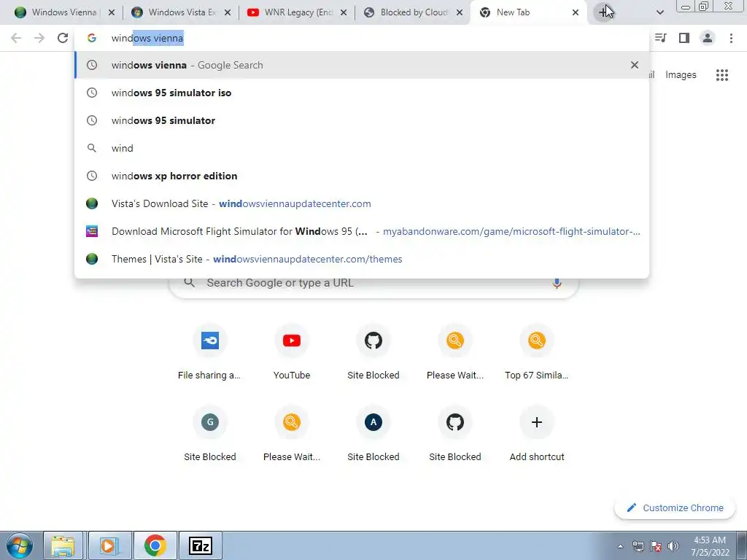Open the taskbar clock showing 4:53 AM
747x560 pixels.
click(x=710, y=546)
